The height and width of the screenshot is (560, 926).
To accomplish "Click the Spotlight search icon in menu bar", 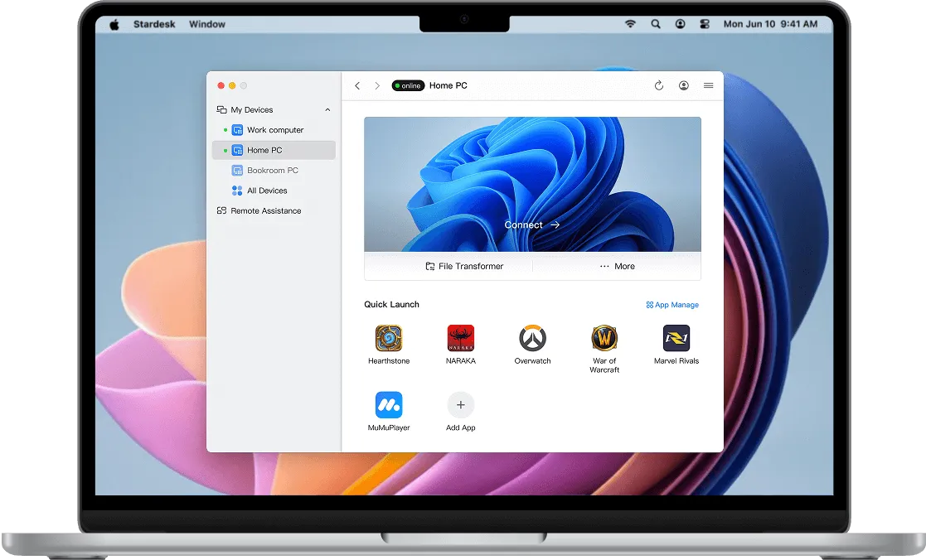I will [x=655, y=24].
